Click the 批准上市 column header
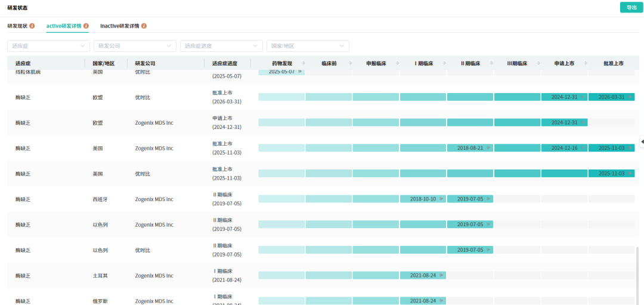Screen dimensions: 644x305 (613, 63)
